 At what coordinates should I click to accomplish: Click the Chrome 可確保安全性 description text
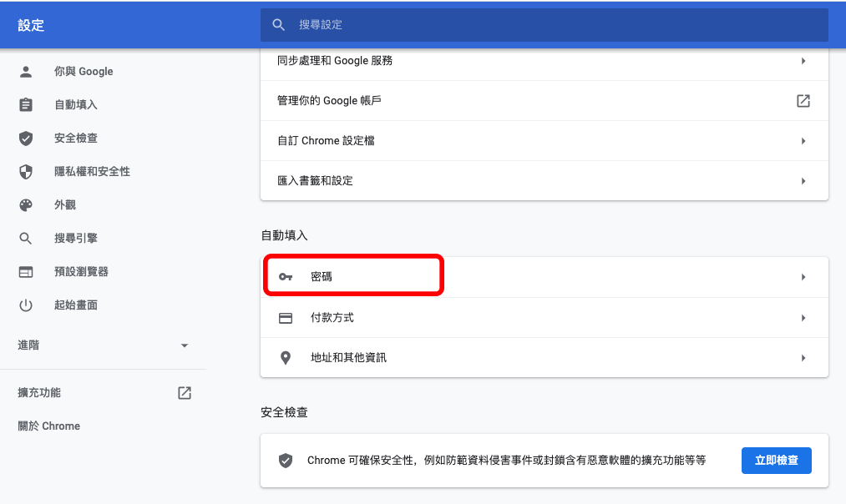(507, 461)
